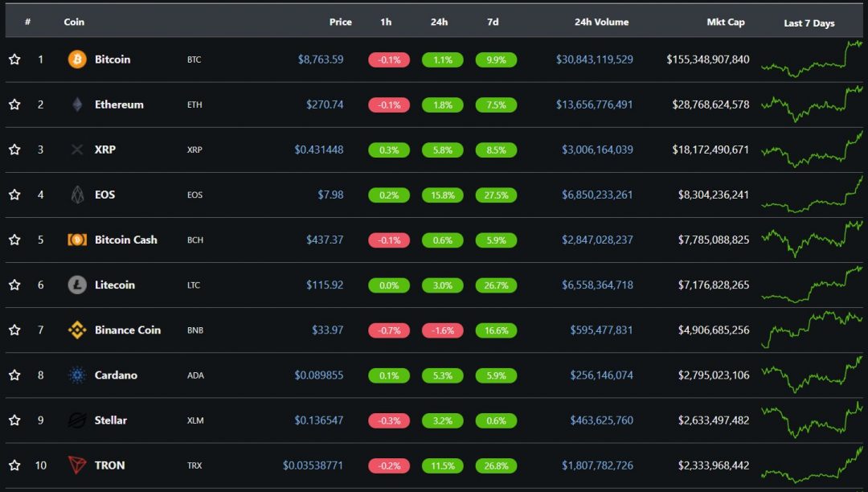Click TRON price $0.03538771

(x=313, y=465)
